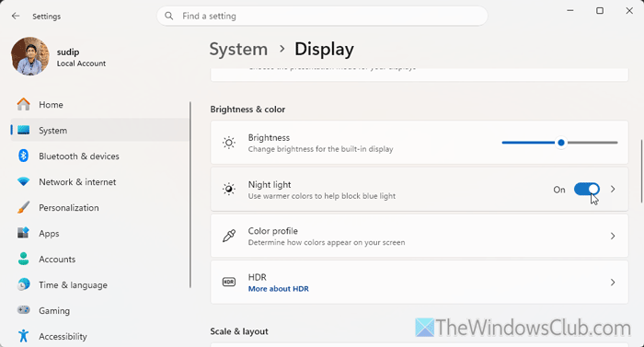Click the Accounts person icon

click(x=23, y=259)
